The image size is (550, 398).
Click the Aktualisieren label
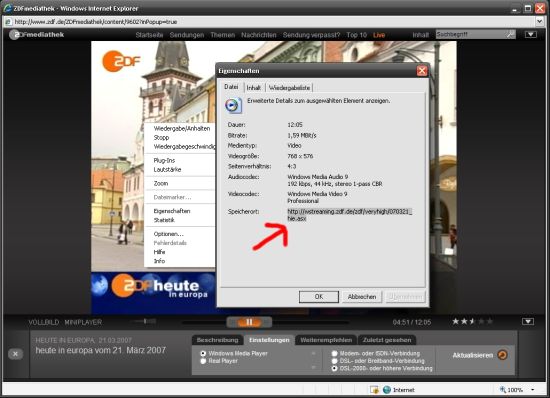pyautogui.click(x=472, y=355)
